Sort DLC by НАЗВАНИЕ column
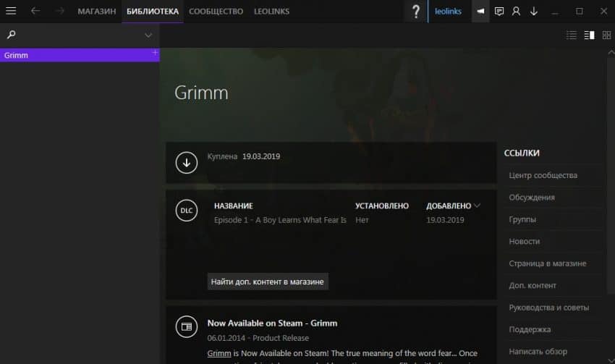Screen dimensions: 615x364 tap(234, 206)
